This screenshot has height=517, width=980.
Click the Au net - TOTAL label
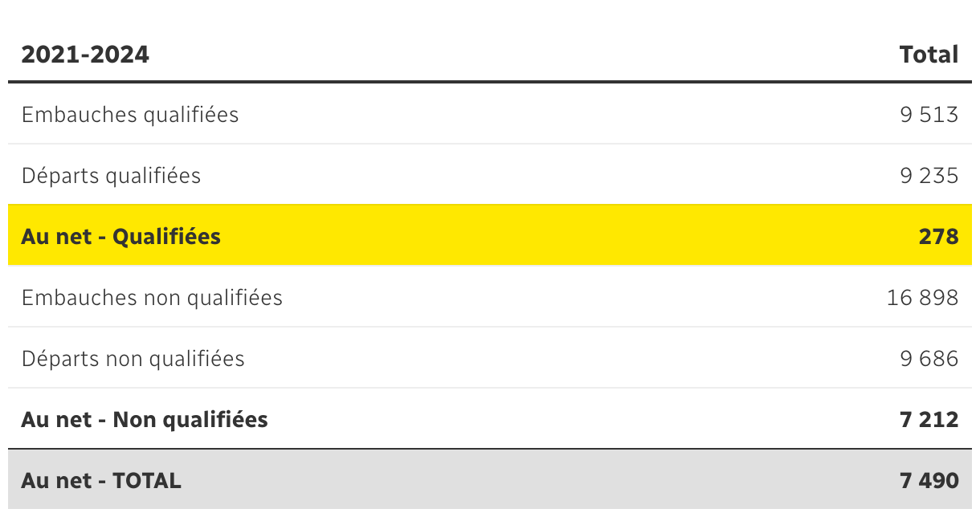[101, 481]
